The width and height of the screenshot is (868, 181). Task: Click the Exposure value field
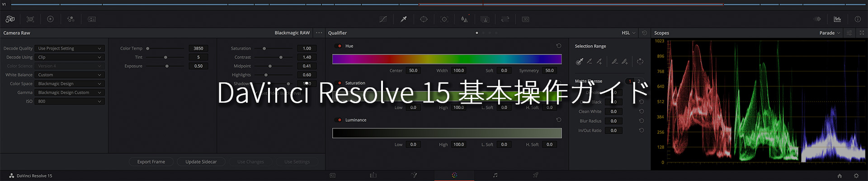[x=198, y=66]
